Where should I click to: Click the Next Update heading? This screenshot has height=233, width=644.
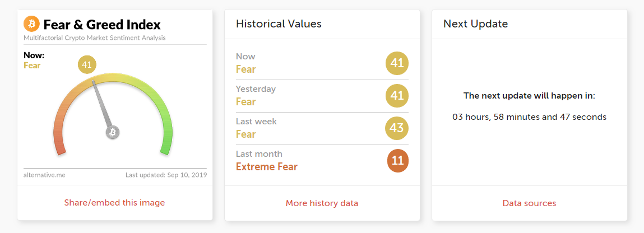[x=475, y=24]
